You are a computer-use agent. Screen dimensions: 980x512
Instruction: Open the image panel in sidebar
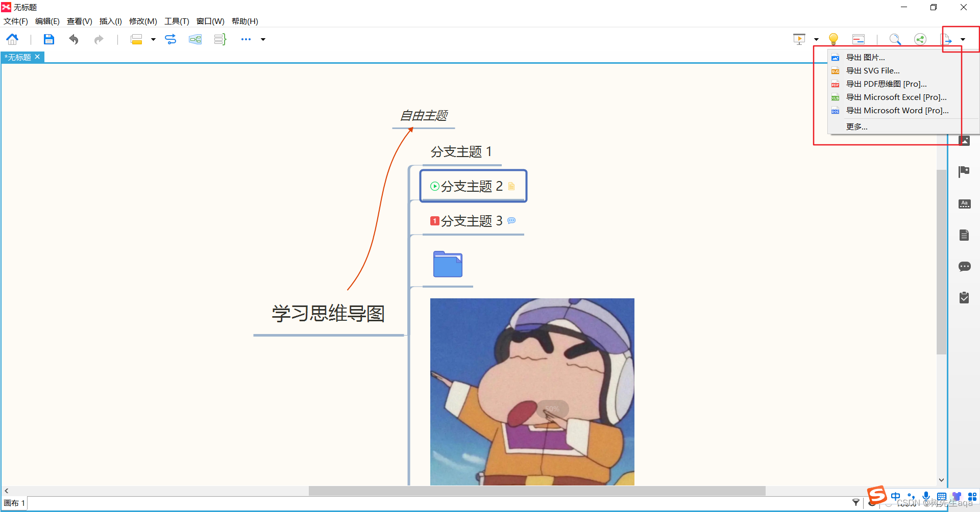(x=964, y=140)
